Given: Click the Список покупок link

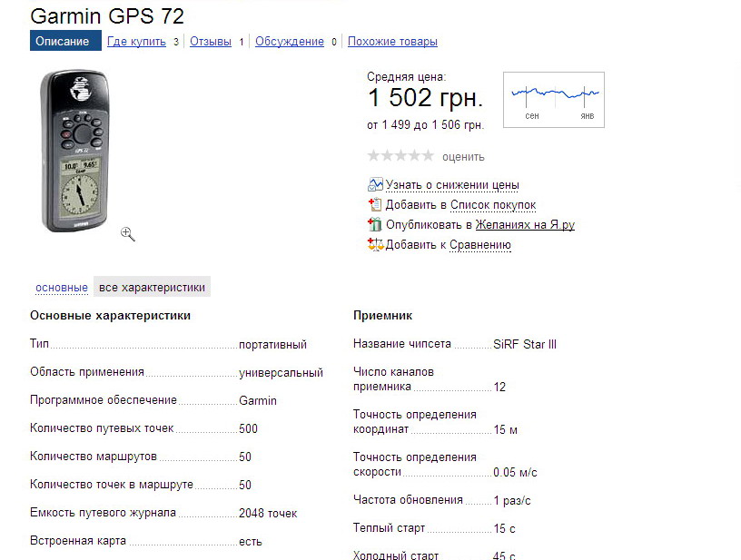Looking at the screenshot, I should [493, 205].
